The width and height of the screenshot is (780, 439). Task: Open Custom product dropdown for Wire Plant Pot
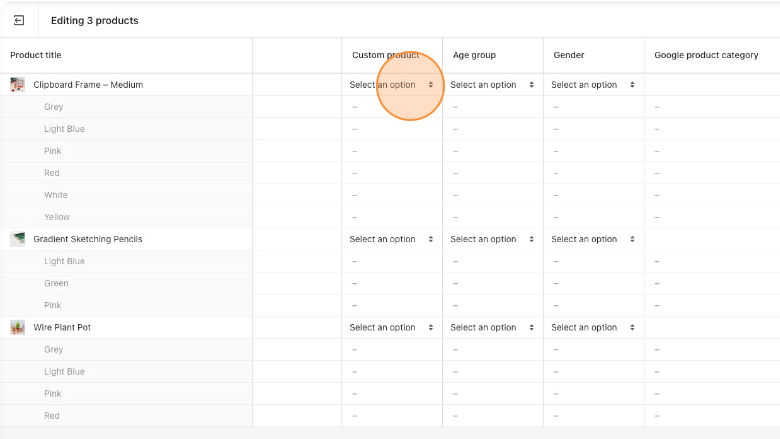[x=391, y=328]
